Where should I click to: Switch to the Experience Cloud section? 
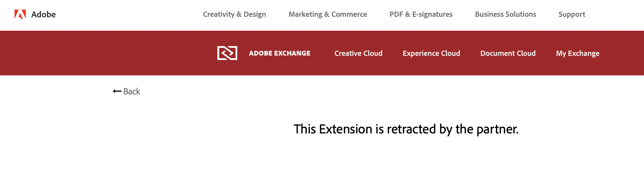tap(431, 53)
